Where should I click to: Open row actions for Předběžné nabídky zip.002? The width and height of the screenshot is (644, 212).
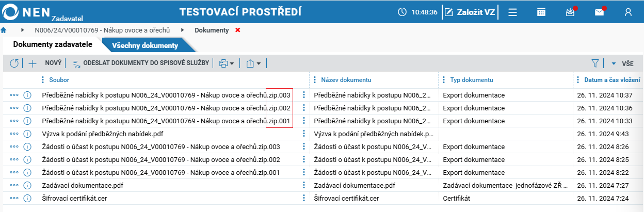tap(14, 108)
